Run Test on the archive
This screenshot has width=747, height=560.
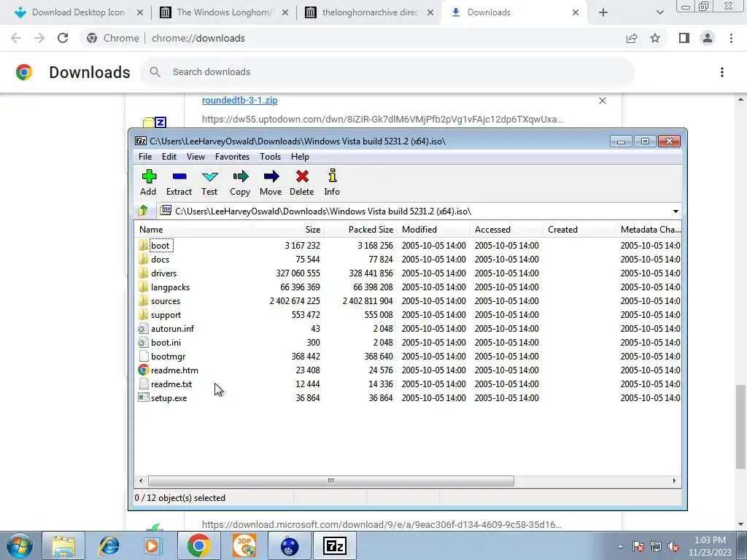click(209, 176)
